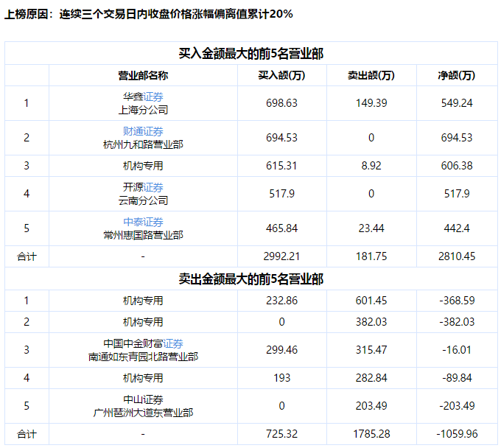Click the -1059.96 total net amount cell

point(456,434)
